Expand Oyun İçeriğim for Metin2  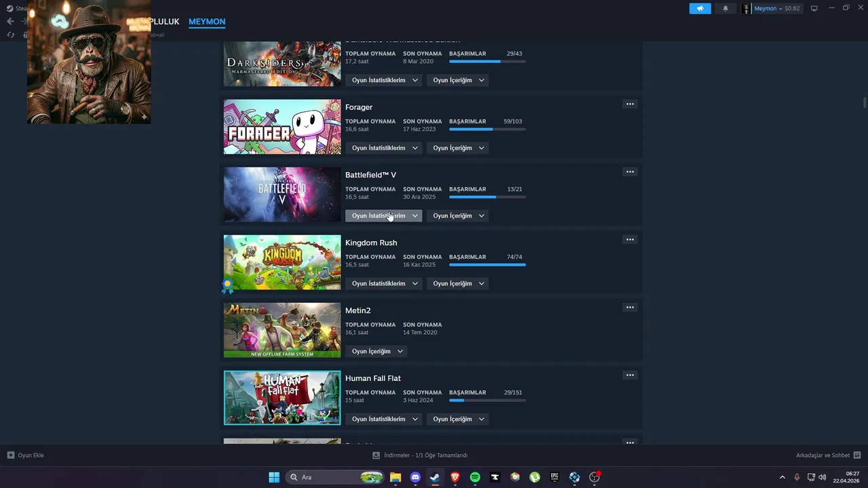click(376, 351)
